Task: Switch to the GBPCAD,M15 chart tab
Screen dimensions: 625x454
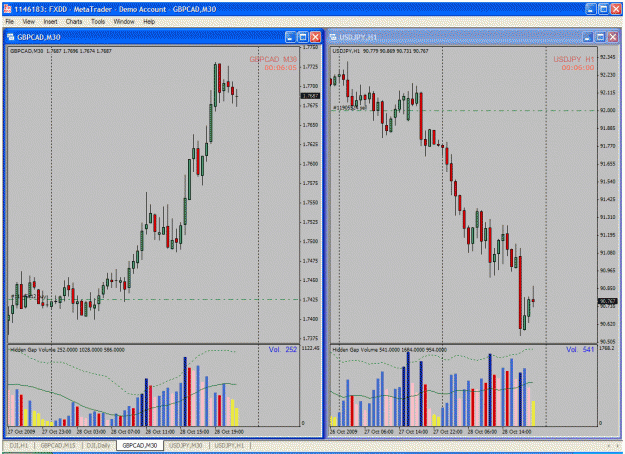Action: pyautogui.click(x=58, y=445)
